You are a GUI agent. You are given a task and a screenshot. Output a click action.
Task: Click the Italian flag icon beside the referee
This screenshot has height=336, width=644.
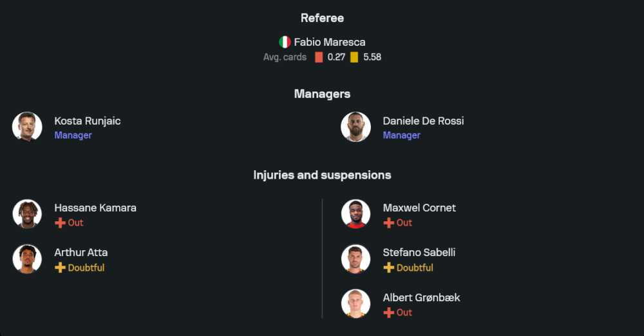pos(285,42)
